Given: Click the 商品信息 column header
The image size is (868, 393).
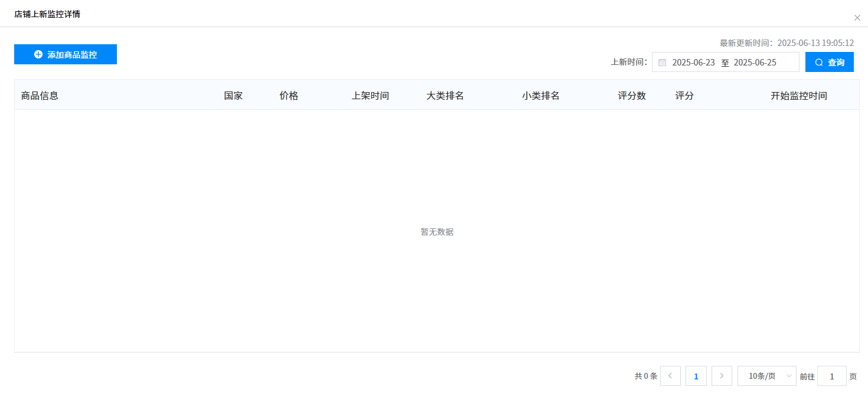Looking at the screenshot, I should [x=40, y=96].
